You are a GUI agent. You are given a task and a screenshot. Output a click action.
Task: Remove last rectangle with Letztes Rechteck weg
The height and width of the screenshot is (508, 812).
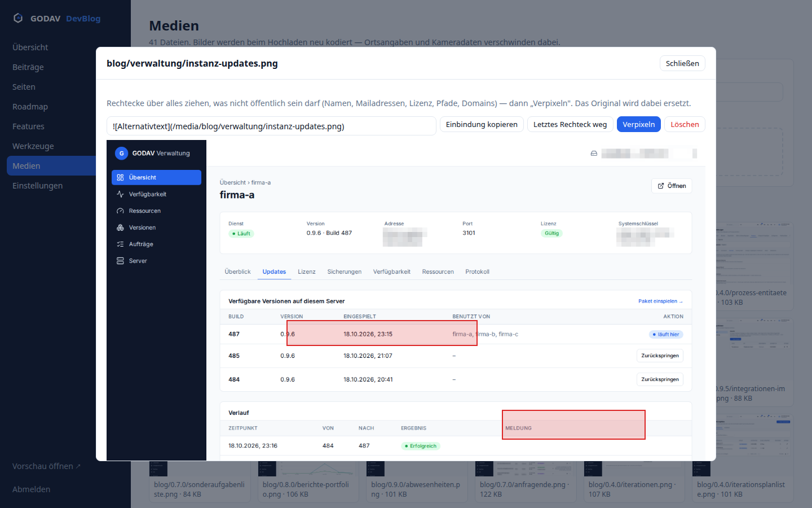(570, 124)
